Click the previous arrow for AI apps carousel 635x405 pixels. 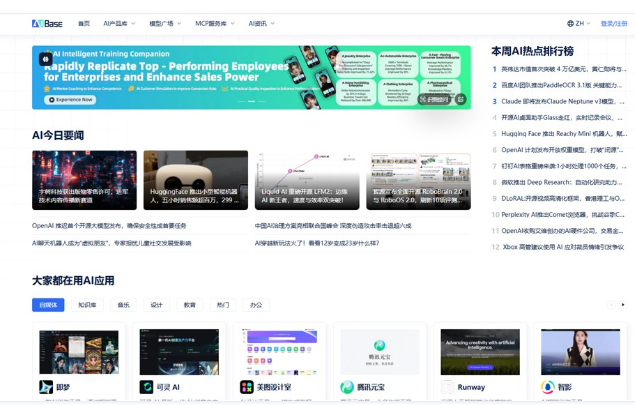[611, 305]
